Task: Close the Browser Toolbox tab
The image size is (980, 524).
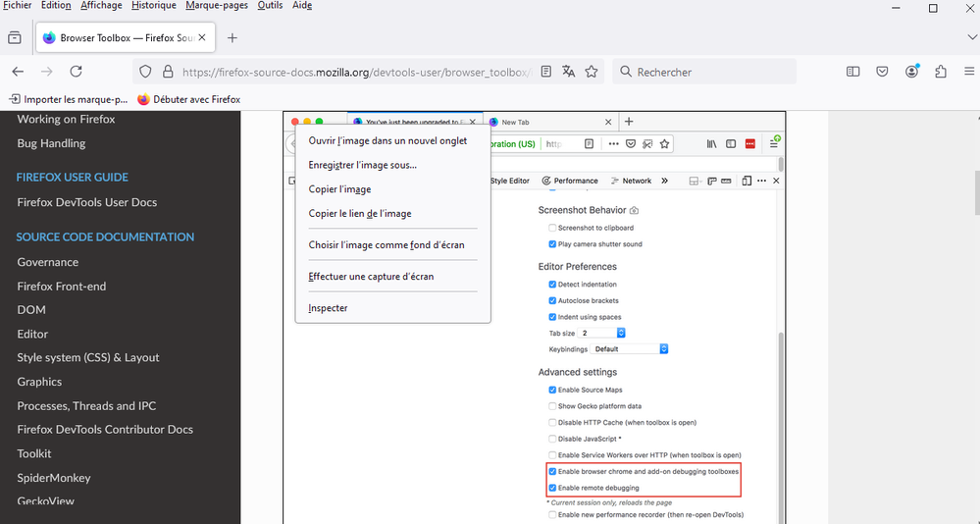Action: (202, 37)
